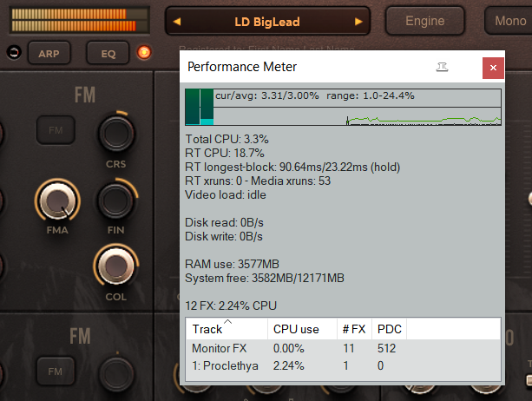The height and width of the screenshot is (401, 532).
Task: Select the 1: Proclethya track row
Action: tap(343, 365)
